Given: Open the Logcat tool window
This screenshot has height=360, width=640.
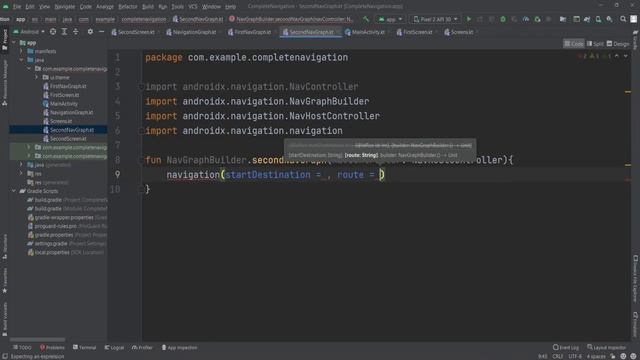Looking at the screenshot, I should click(x=114, y=347).
